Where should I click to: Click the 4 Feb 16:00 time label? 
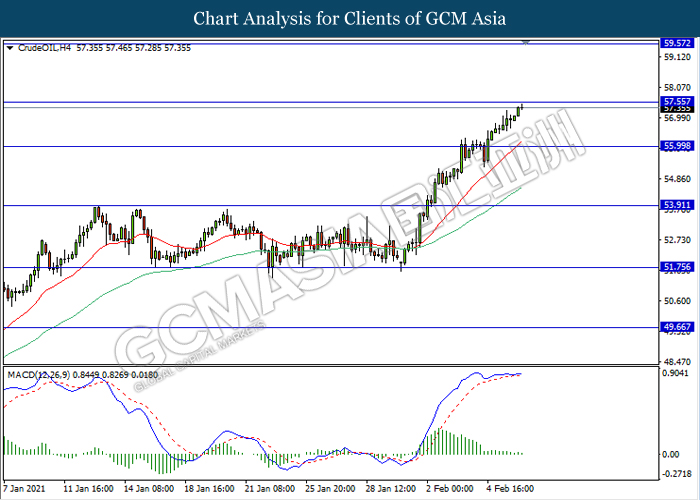click(x=510, y=489)
